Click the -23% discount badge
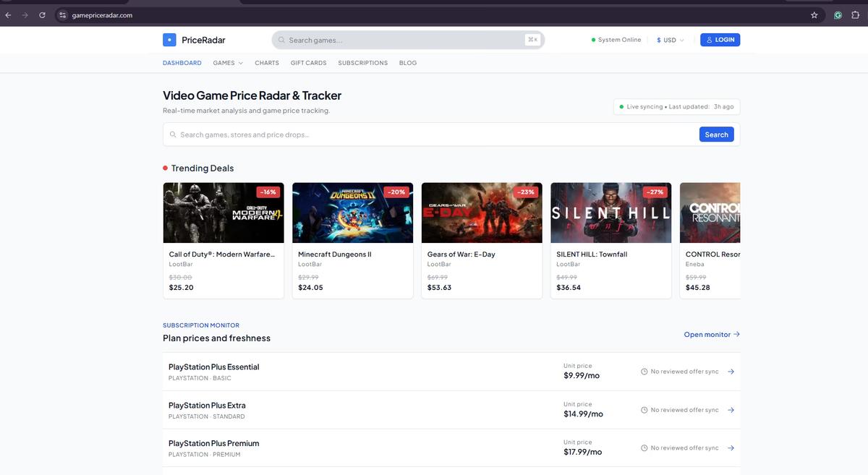Image resolution: width=868 pixels, height=475 pixels. 526,192
